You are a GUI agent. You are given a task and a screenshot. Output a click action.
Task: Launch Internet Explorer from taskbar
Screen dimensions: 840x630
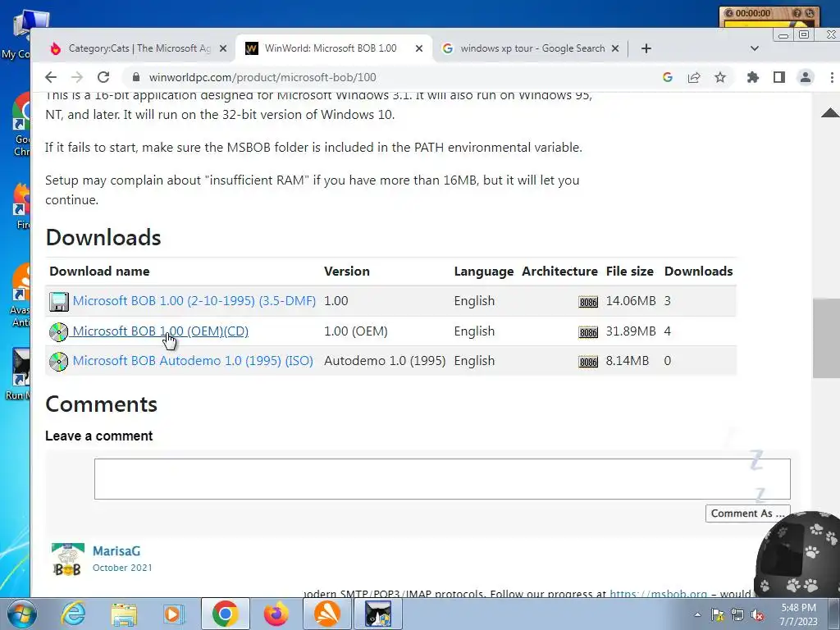(x=73, y=614)
